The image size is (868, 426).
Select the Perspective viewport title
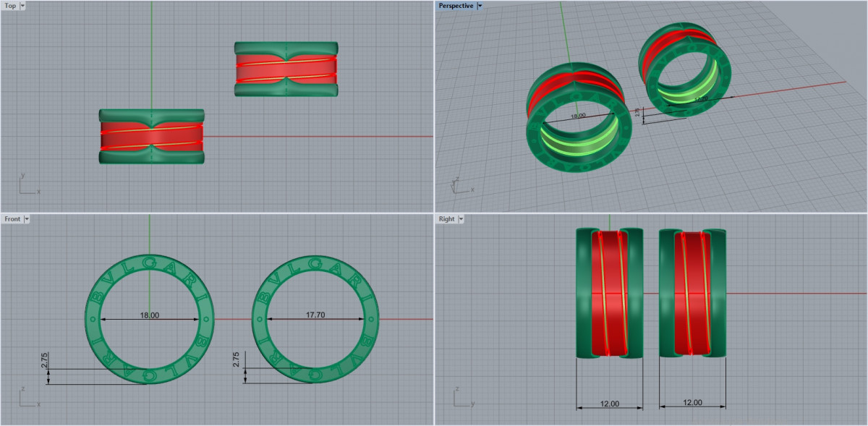[456, 6]
